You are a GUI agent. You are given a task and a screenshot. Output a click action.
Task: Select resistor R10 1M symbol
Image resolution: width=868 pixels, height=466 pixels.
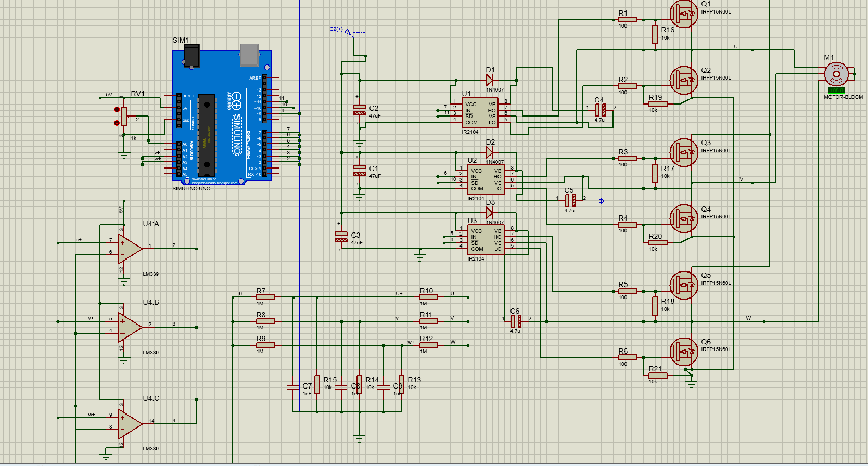click(429, 297)
